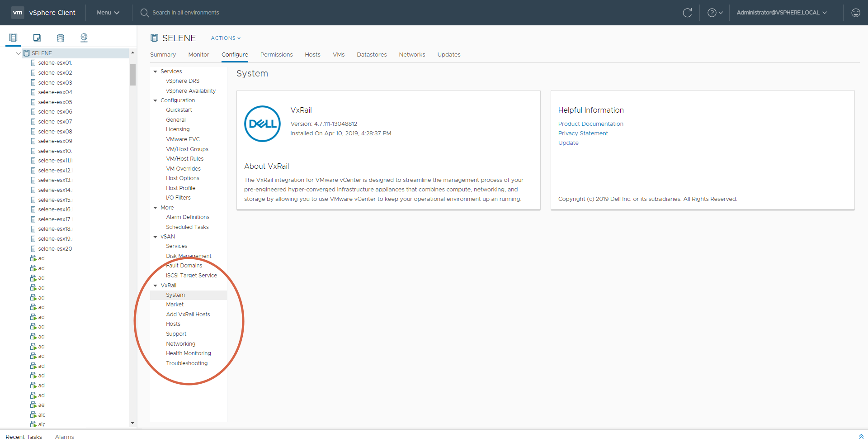Screen dimensions: 868x443
Task: Select Health Monitoring under VxRail
Action: pyautogui.click(x=188, y=353)
